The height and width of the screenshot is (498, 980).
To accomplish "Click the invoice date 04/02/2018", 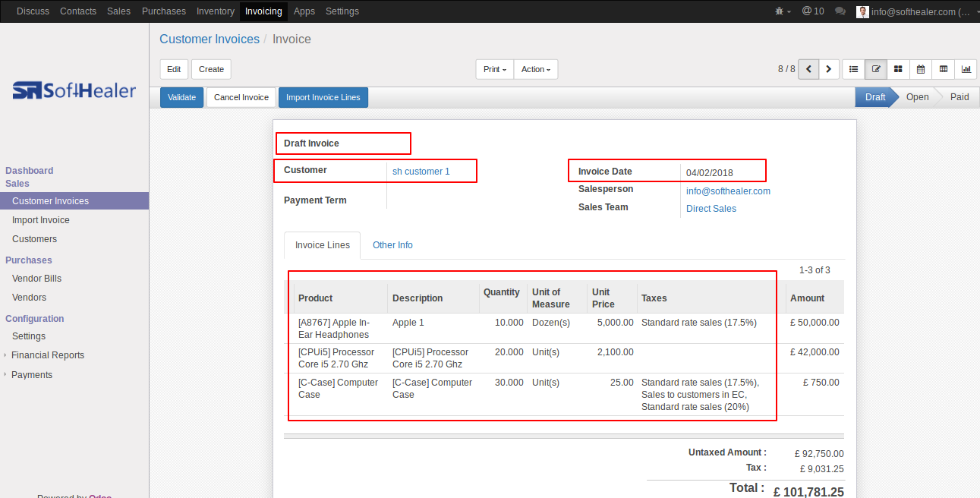I will point(710,172).
